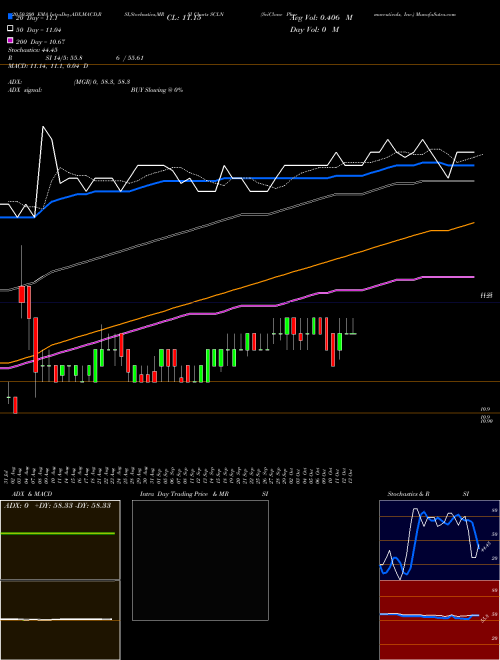Viewport: 500px width, 660px height.
Task: Click the green ADX line in ADX panel
Action: coord(58,533)
